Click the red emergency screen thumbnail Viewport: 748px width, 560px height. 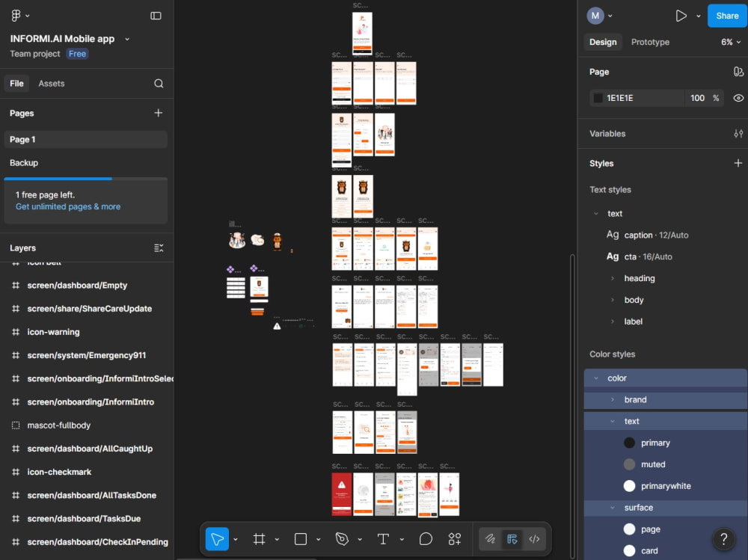point(342,494)
